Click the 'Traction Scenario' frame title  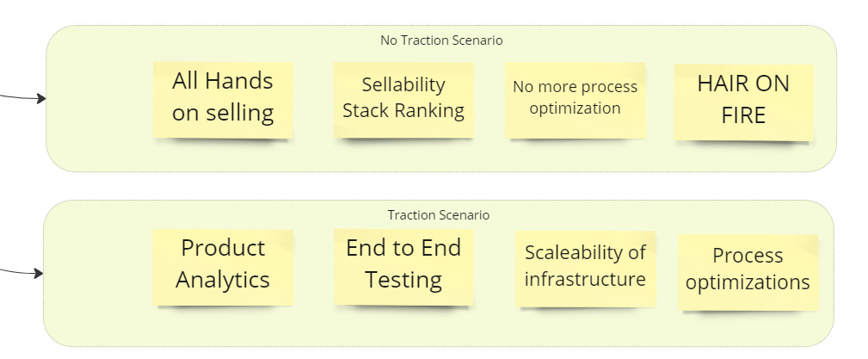point(439,215)
